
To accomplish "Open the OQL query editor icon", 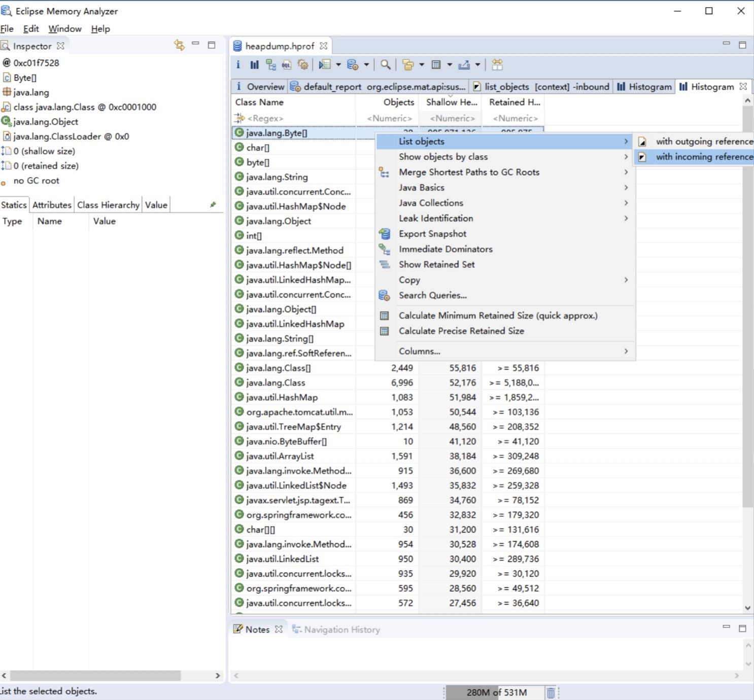I will pos(287,65).
